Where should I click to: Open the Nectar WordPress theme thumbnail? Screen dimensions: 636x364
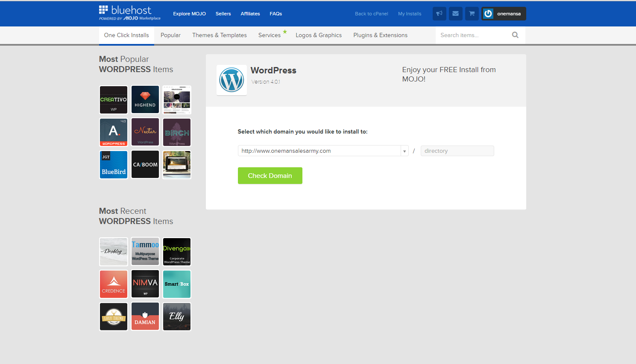pos(145,132)
